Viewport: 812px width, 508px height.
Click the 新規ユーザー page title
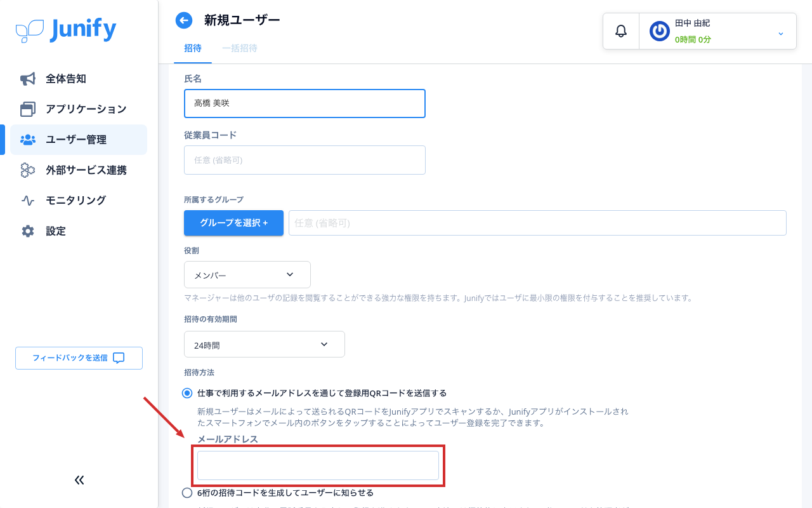point(242,20)
